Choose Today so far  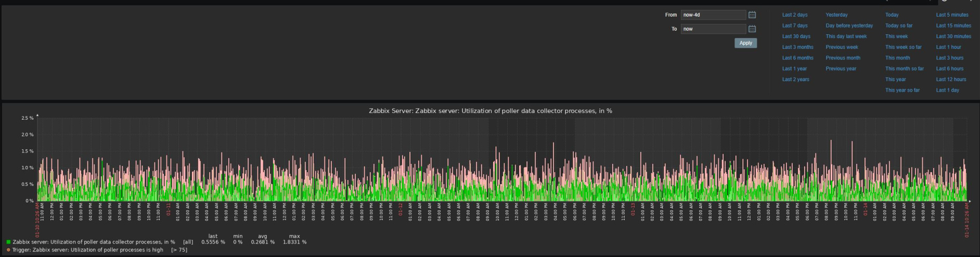tap(898, 25)
